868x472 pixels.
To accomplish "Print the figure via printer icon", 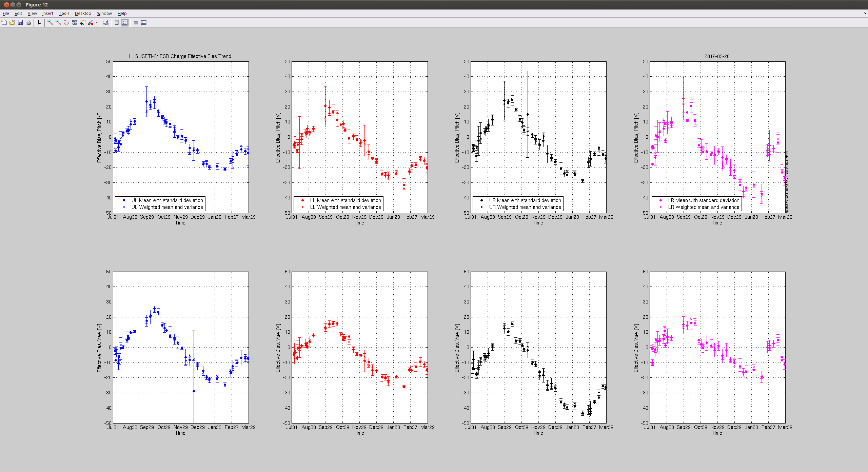I will pos(28,22).
